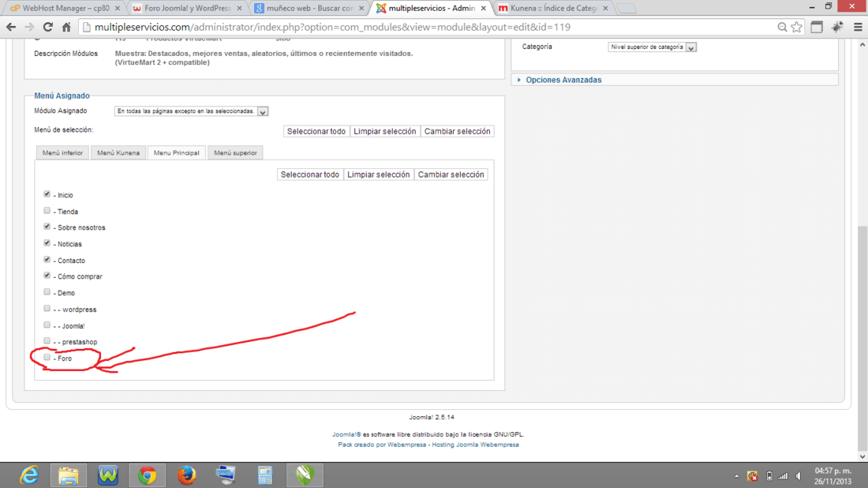Screen dimensions: 868x488
Task: Click the volume speaker tray icon
Action: point(799,476)
